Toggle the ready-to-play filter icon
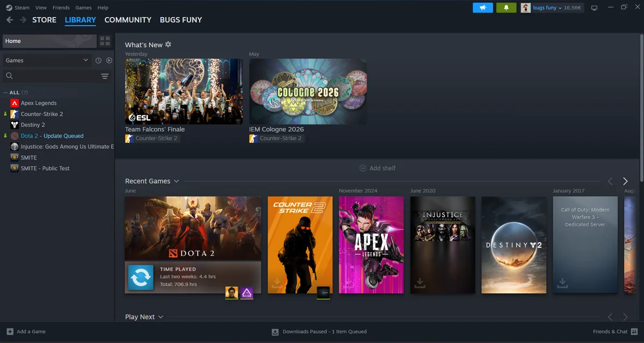Image resolution: width=644 pixels, height=343 pixels. pos(109,61)
